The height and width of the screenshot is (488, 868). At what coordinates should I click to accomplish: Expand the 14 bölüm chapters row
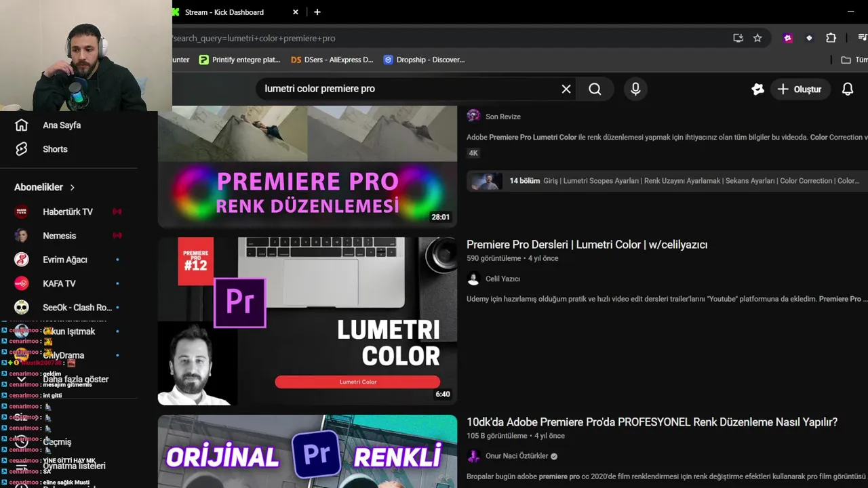(x=667, y=181)
